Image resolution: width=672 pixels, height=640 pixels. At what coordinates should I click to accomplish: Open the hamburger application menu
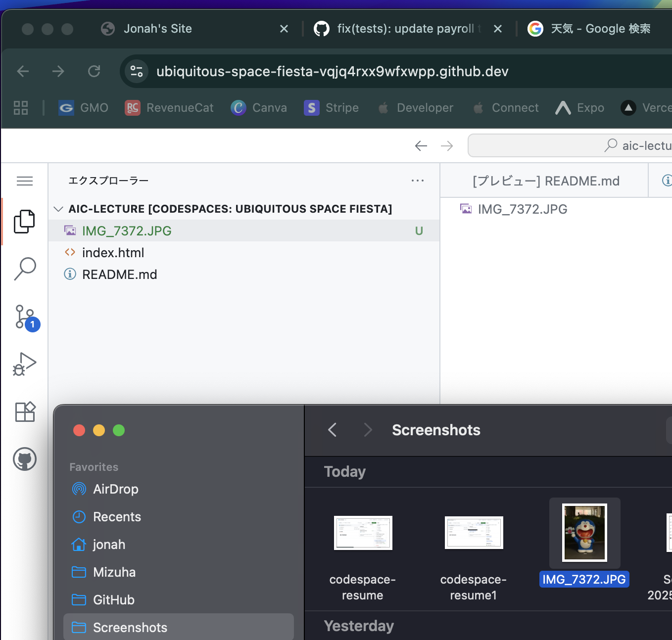(24, 181)
